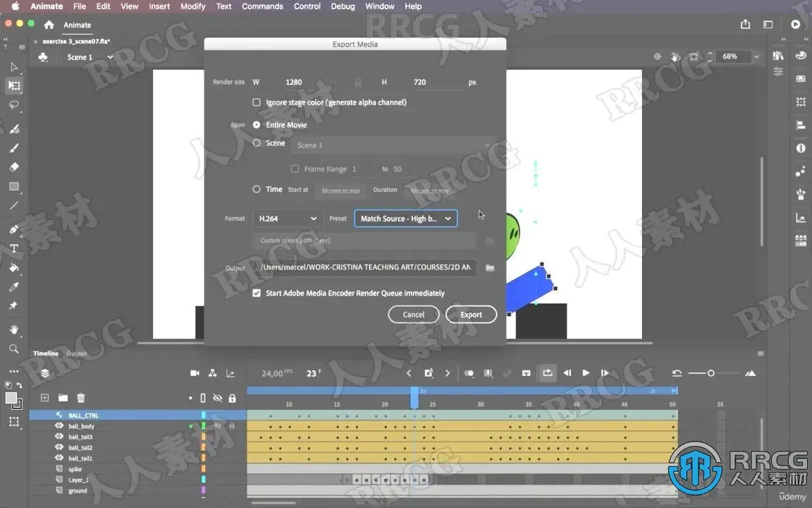Click the Export button
The image size is (812, 508).
tap(472, 315)
